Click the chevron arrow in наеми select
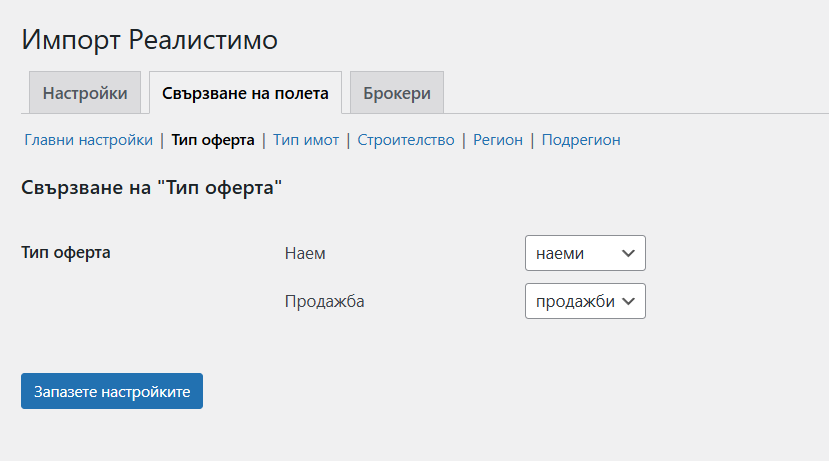 click(x=629, y=253)
